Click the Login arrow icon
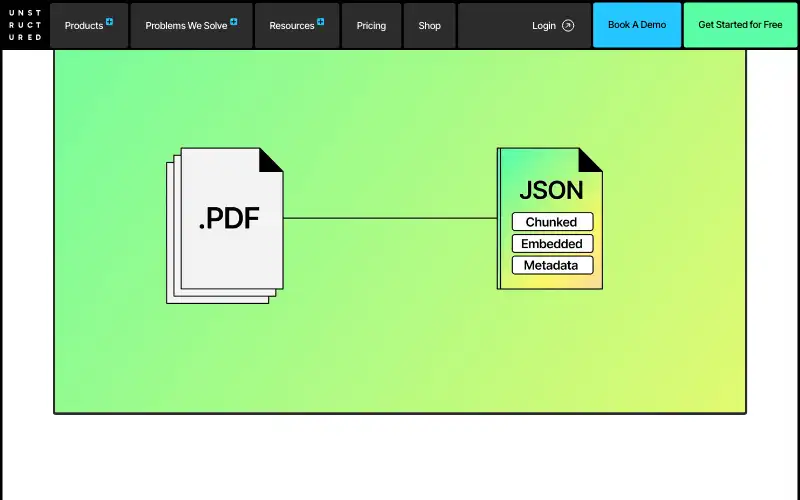This screenshot has height=500, width=800. coord(568,26)
